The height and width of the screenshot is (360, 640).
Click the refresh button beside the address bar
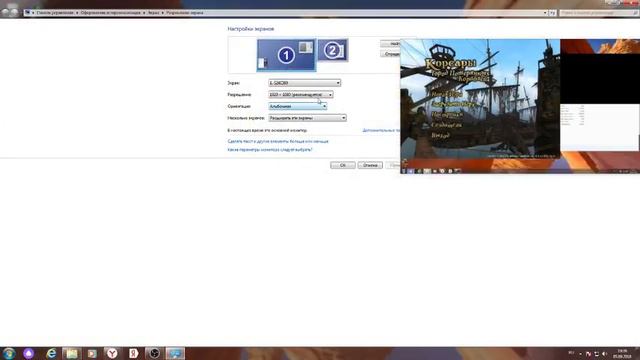[552, 13]
